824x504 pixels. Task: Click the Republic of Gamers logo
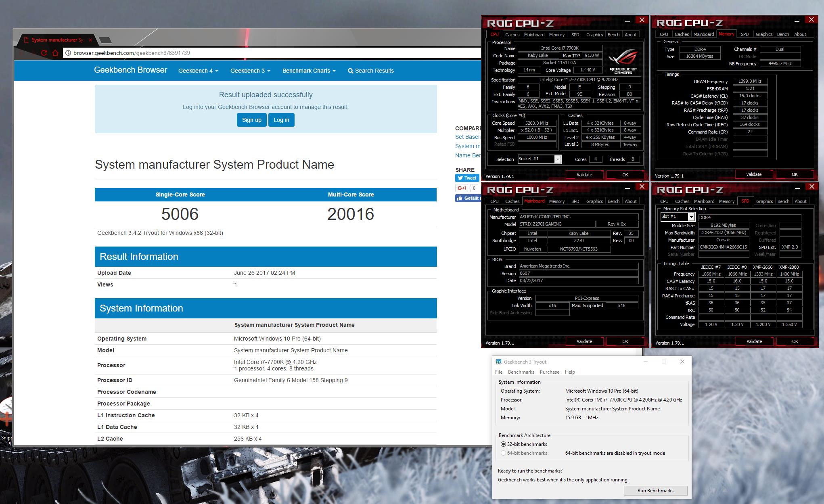[623, 61]
